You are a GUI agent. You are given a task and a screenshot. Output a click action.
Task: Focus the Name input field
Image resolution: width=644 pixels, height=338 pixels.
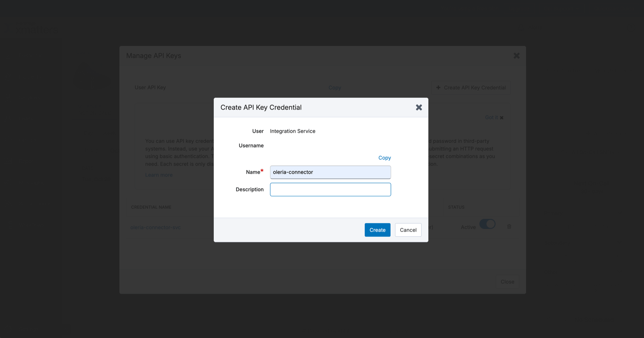pos(330,172)
